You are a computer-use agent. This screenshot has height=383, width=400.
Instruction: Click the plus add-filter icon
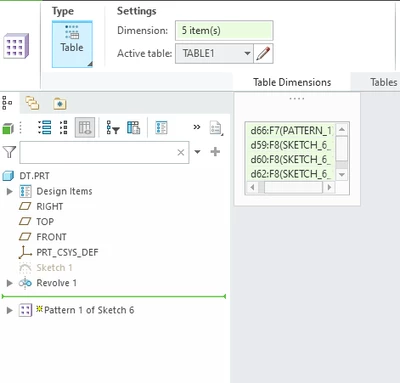point(215,152)
